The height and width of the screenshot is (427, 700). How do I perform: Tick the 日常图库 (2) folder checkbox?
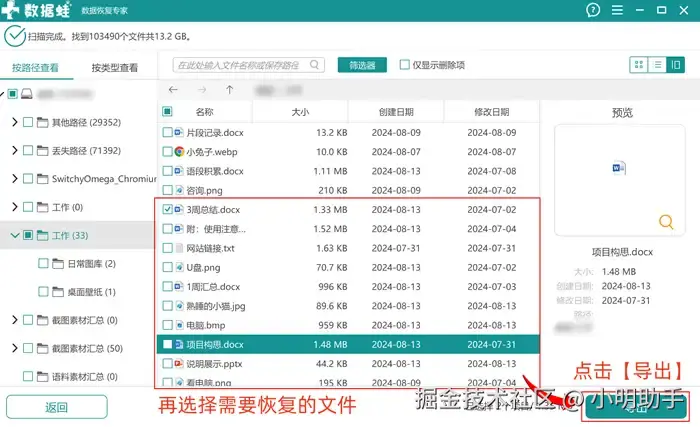click(x=43, y=264)
